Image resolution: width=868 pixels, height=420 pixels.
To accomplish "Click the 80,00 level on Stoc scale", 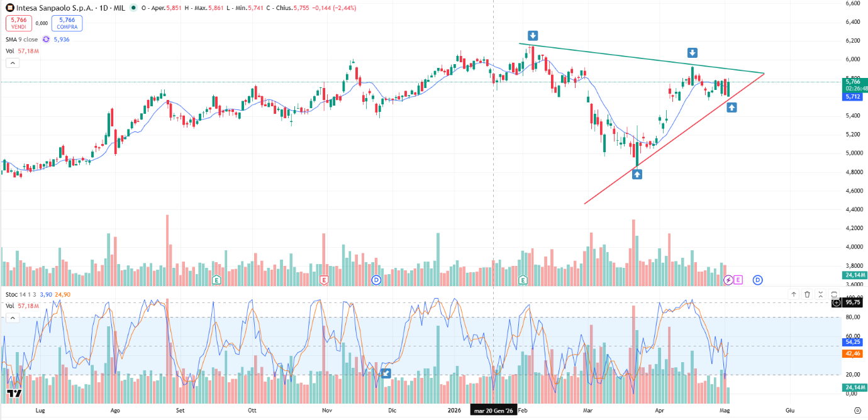I will pyautogui.click(x=852, y=317).
